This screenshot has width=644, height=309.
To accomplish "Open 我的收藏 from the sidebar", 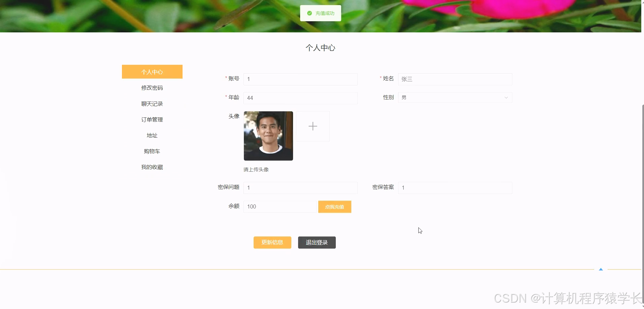I will [x=152, y=167].
